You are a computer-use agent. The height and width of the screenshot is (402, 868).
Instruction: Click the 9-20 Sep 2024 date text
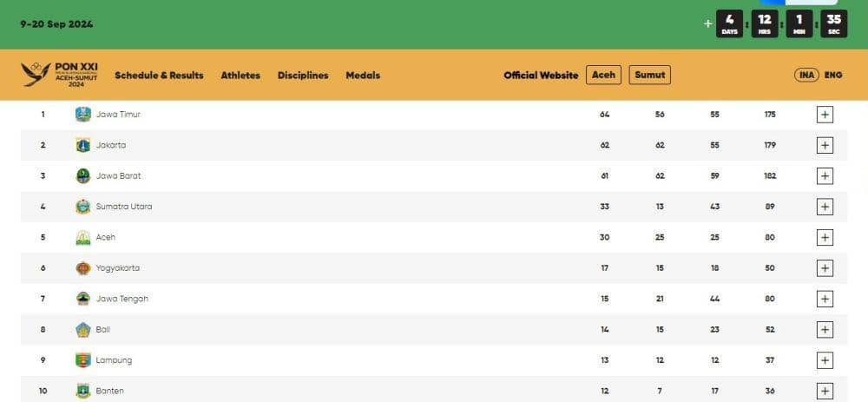(x=56, y=24)
